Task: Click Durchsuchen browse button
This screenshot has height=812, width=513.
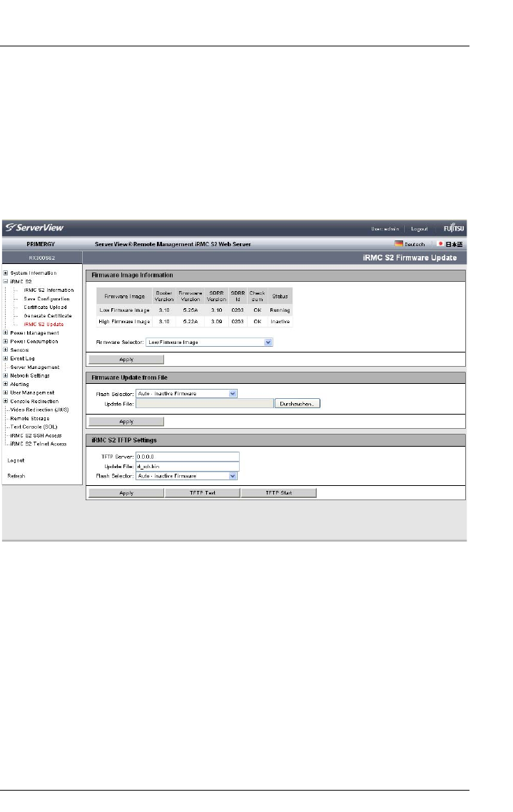Action: tap(297, 403)
